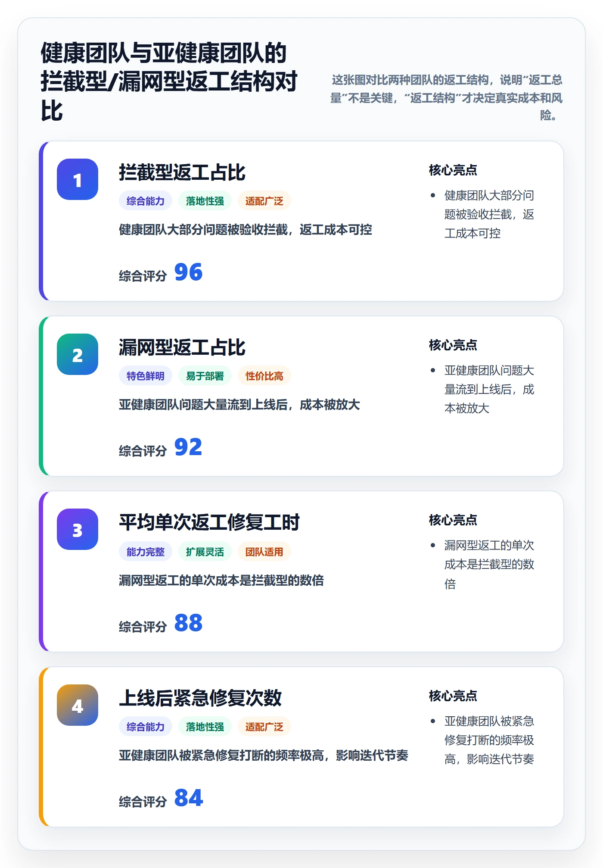The width and height of the screenshot is (603, 868).
Task: Click the 易于部署 tag
Action: (x=205, y=376)
